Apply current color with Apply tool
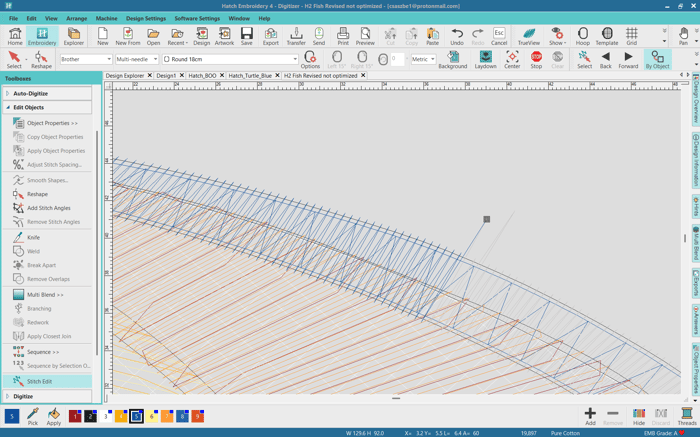 tap(54, 416)
